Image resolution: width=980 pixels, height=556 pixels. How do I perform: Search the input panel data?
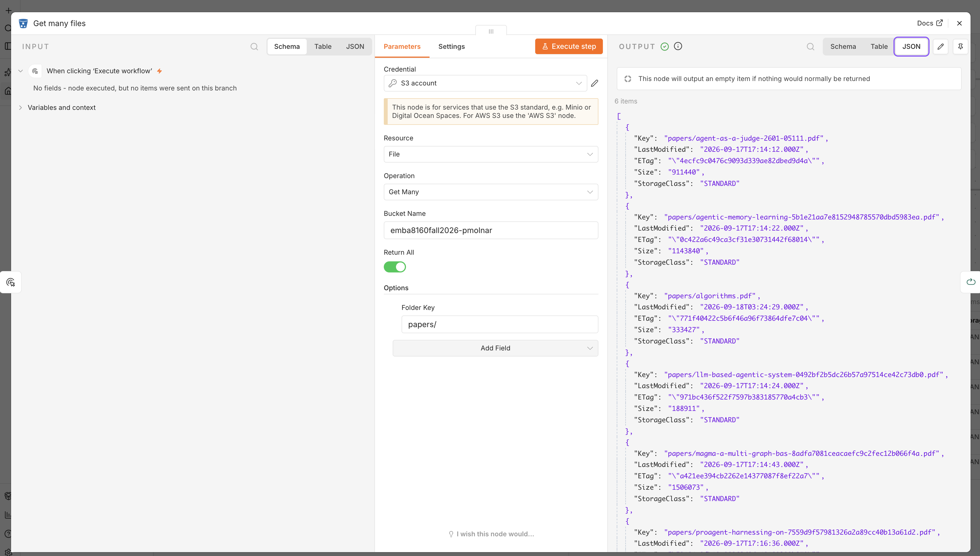coord(254,47)
